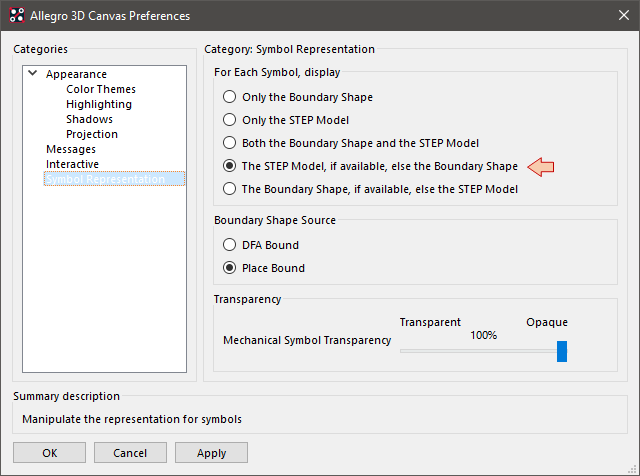Open the Messages category
The width and height of the screenshot is (640, 476).
pos(71,149)
